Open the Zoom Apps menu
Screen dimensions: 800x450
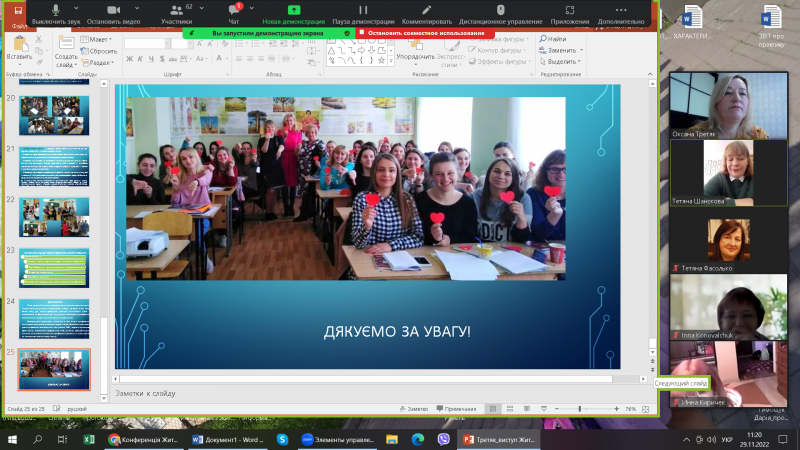(569, 13)
